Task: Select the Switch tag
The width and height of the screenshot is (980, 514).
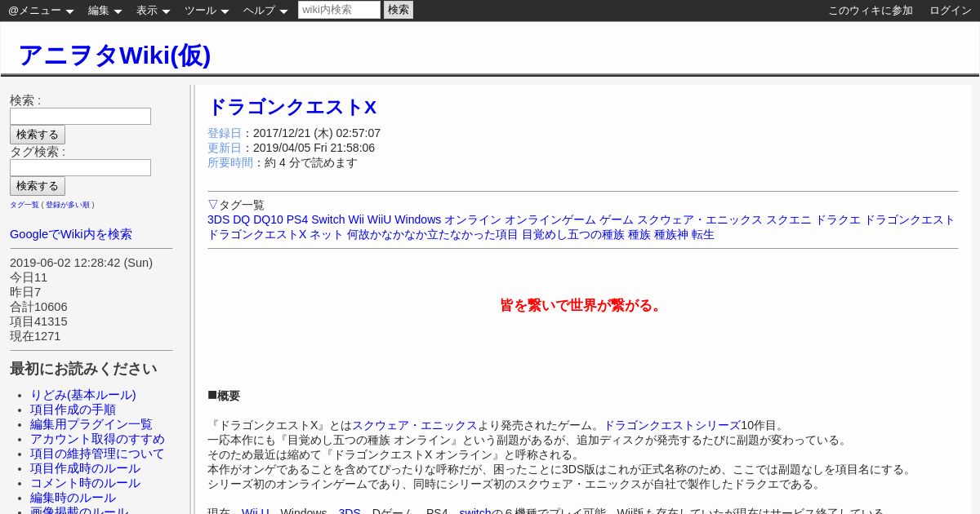Action: tap(328, 219)
